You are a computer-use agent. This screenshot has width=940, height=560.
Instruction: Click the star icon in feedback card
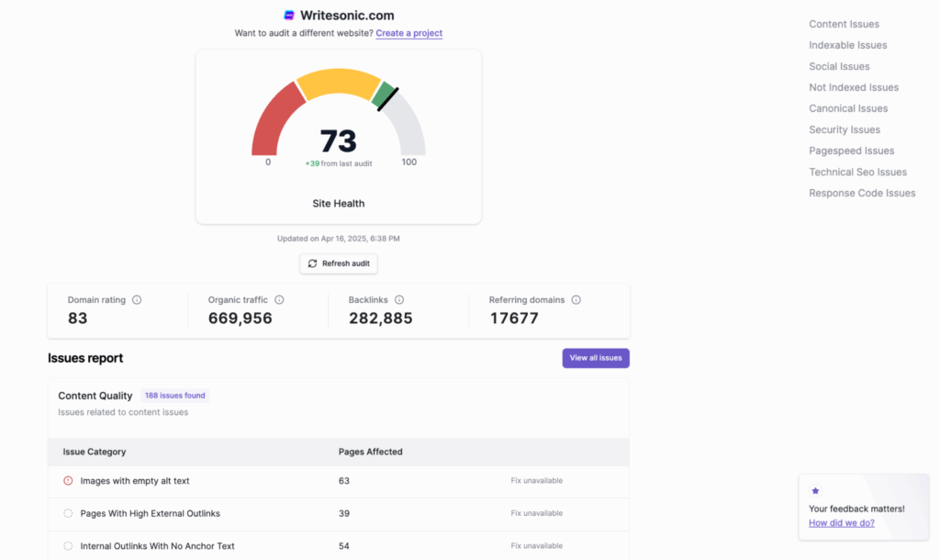click(815, 490)
